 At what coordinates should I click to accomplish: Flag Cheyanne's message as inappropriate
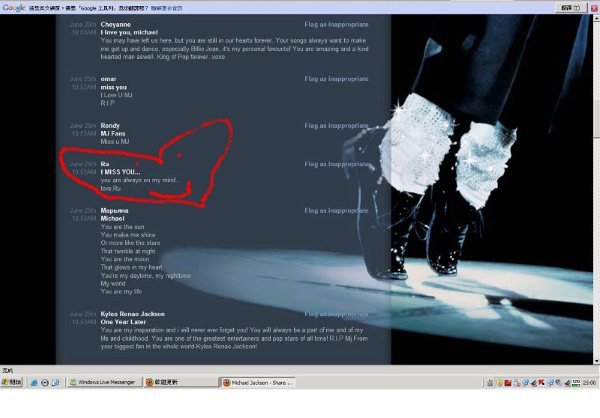pos(336,24)
